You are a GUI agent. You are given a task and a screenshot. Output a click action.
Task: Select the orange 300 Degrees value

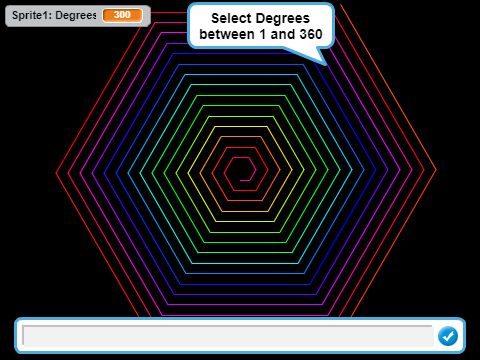tap(122, 15)
